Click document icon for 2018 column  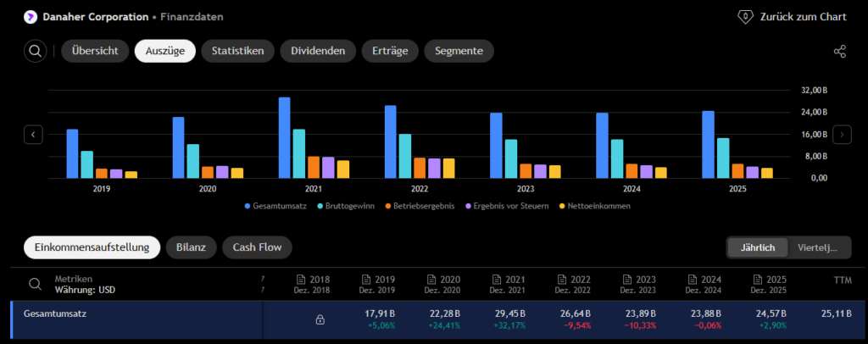(x=301, y=280)
